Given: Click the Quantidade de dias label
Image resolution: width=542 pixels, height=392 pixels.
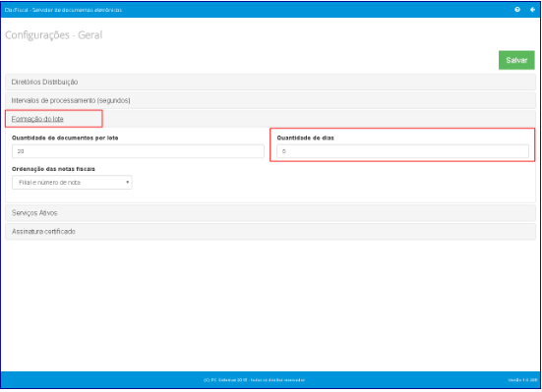Looking at the screenshot, I should click(305, 138).
